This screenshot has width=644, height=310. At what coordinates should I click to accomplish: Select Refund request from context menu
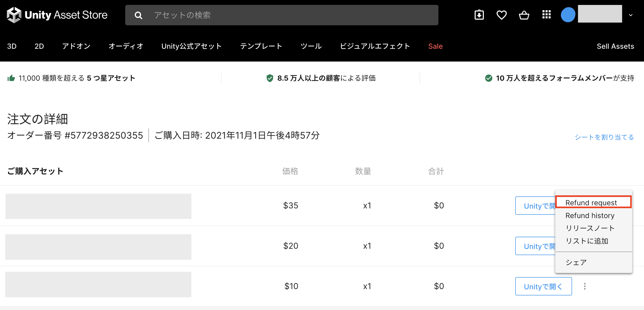coord(591,202)
